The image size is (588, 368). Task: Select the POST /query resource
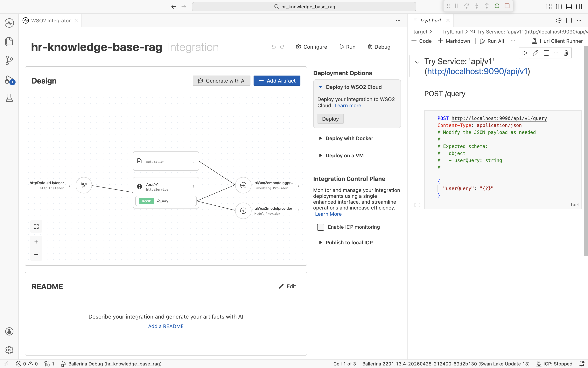point(166,201)
